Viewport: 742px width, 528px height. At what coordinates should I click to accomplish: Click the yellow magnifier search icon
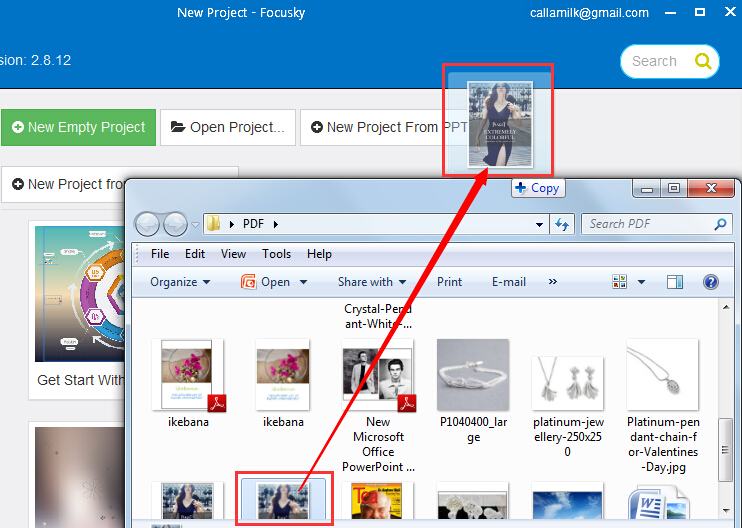pyautogui.click(x=703, y=61)
